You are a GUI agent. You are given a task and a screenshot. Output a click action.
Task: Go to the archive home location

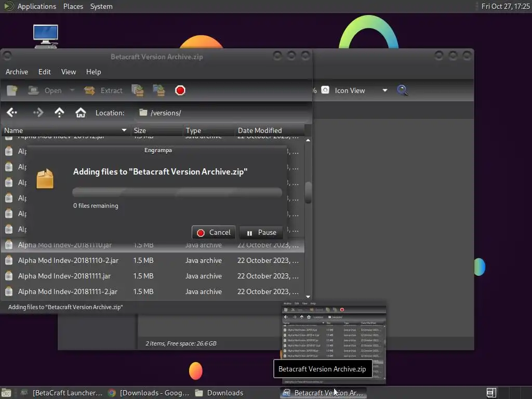click(81, 113)
